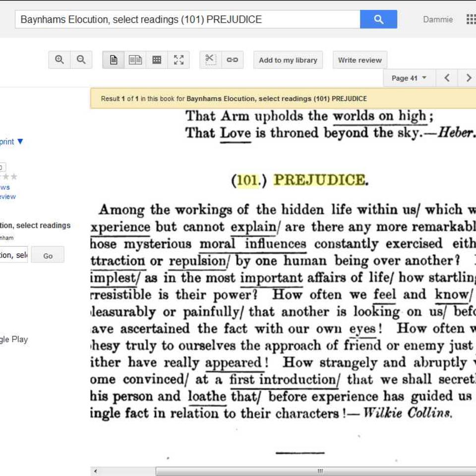Open the Google apps grid

tap(471, 19)
